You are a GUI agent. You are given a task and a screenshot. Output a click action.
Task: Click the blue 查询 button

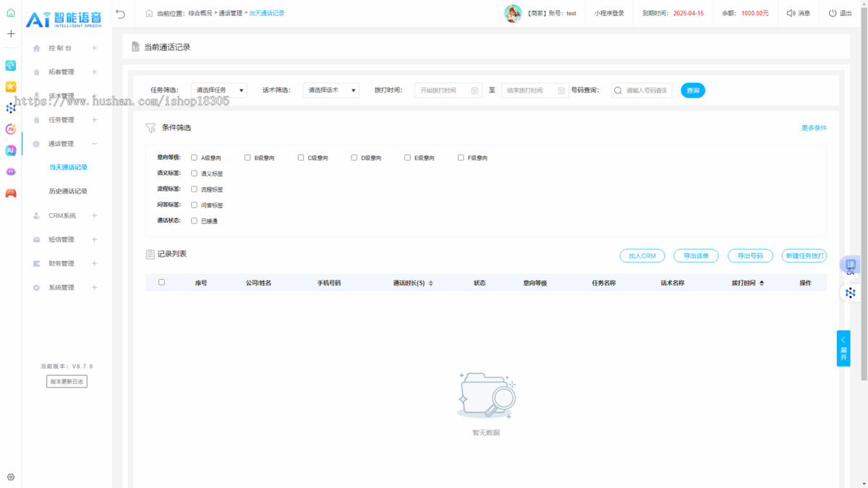click(693, 90)
